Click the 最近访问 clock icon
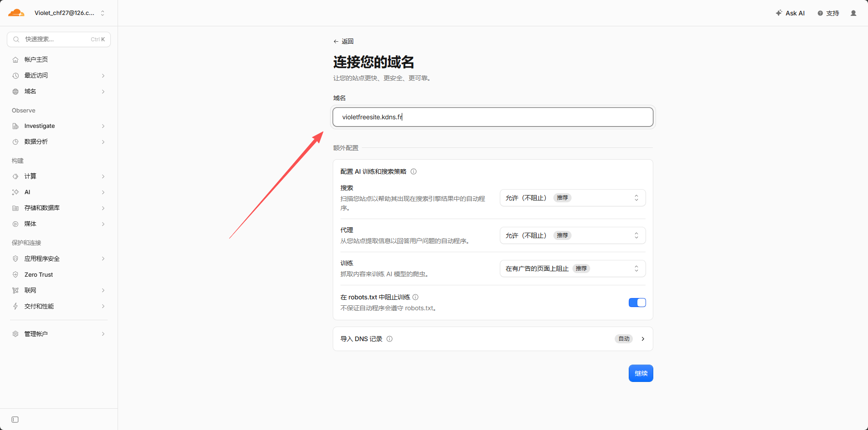 click(x=15, y=76)
